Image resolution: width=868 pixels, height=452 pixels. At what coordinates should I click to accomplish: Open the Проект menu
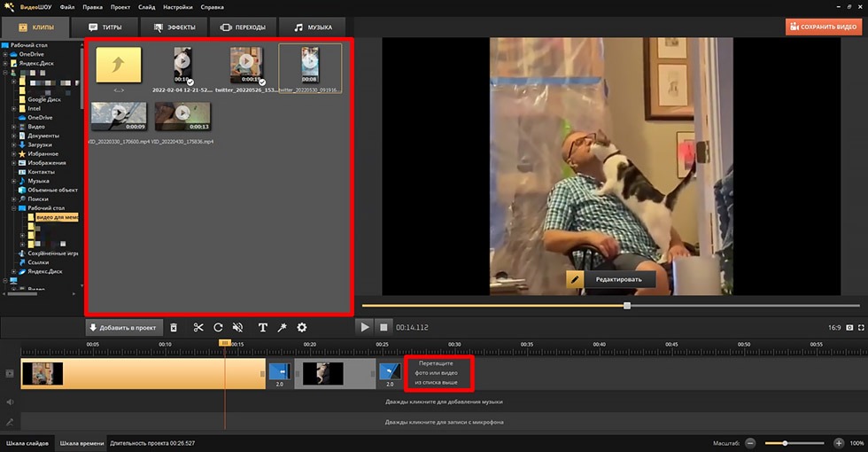click(x=120, y=7)
